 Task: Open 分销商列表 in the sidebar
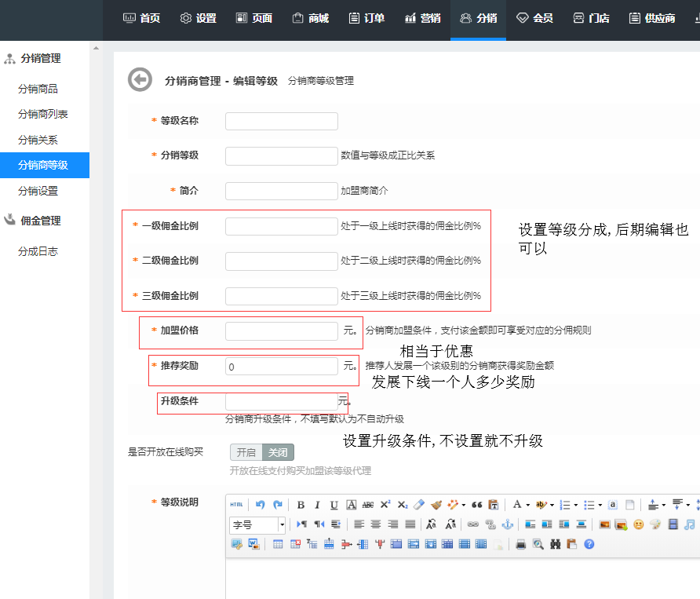tap(43, 114)
